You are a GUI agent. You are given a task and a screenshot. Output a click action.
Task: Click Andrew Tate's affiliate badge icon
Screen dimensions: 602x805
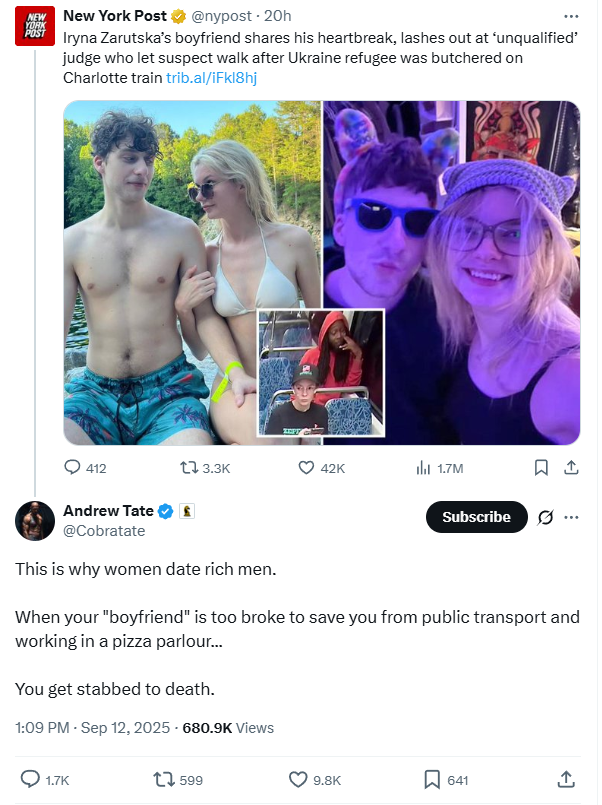[x=187, y=511]
